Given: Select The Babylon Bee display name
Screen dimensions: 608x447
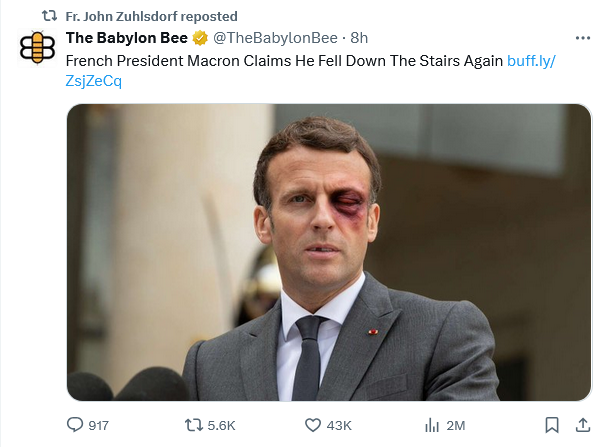Looking at the screenshot, I should tap(126, 38).
